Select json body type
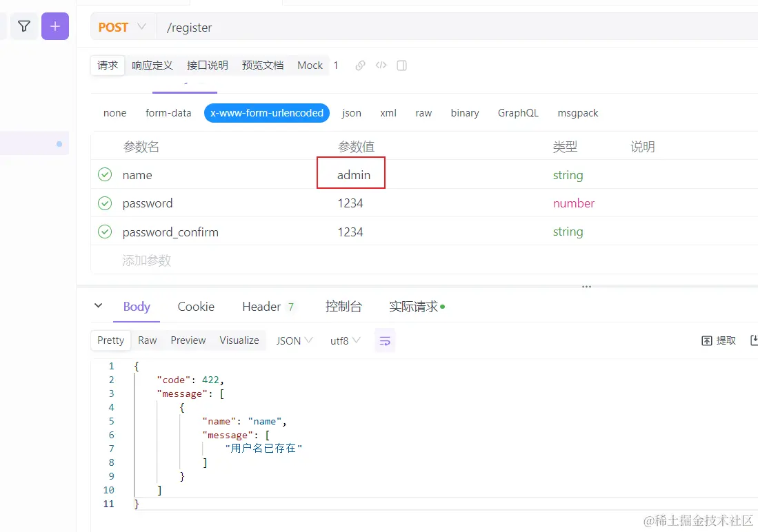 (352, 113)
